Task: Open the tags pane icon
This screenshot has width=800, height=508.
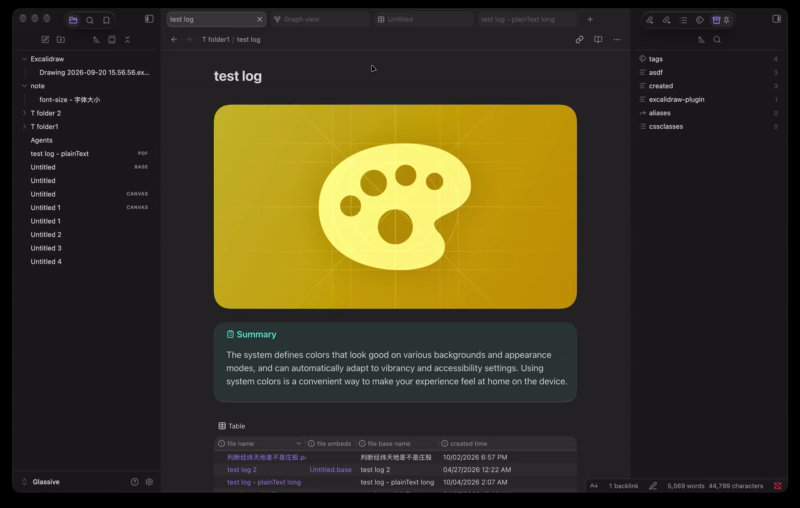Action: pyautogui.click(x=700, y=20)
